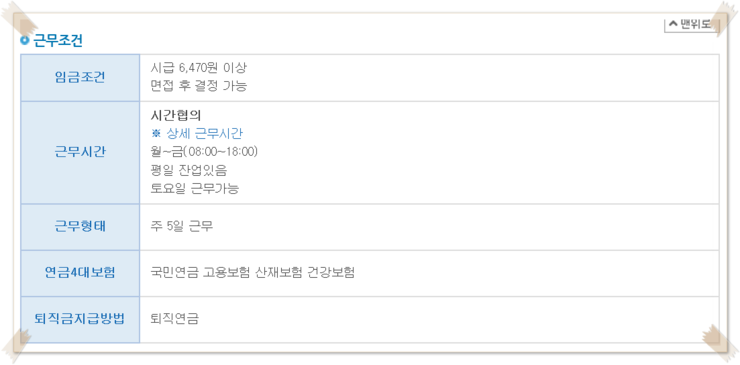
Task: Open the ※ 상세 근무시간 link
Action: pos(196,134)
